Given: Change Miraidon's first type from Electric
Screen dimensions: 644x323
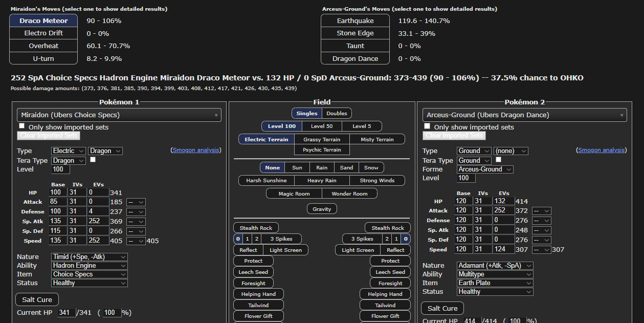Looking at the screenshot, I should 69,151.
